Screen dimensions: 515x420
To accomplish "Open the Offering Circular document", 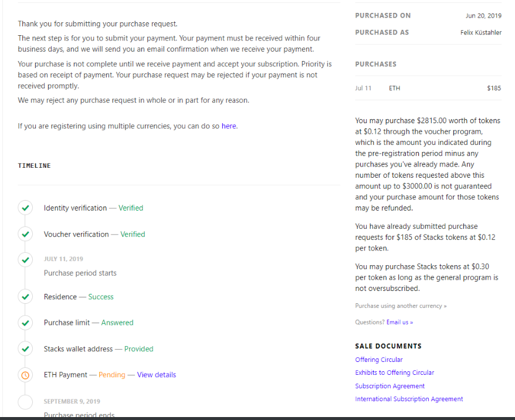I will (379, 360).
